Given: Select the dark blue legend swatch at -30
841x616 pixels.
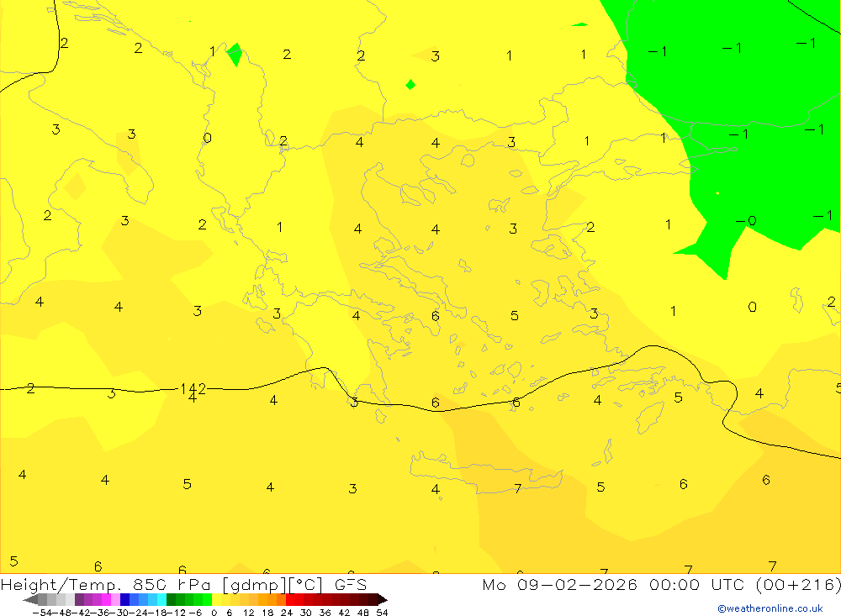Looking at the screenshot, I should coord(124,599).
